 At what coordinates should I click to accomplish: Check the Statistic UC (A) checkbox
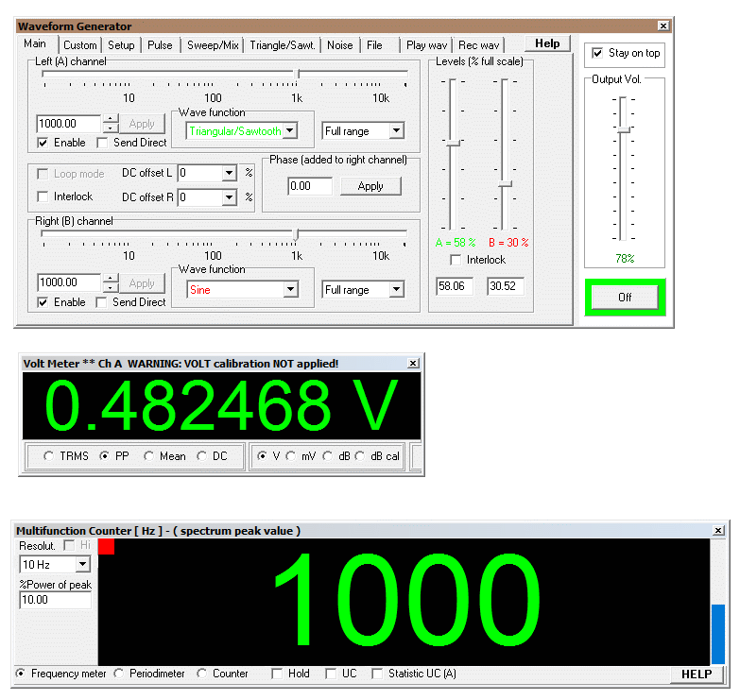377,674
